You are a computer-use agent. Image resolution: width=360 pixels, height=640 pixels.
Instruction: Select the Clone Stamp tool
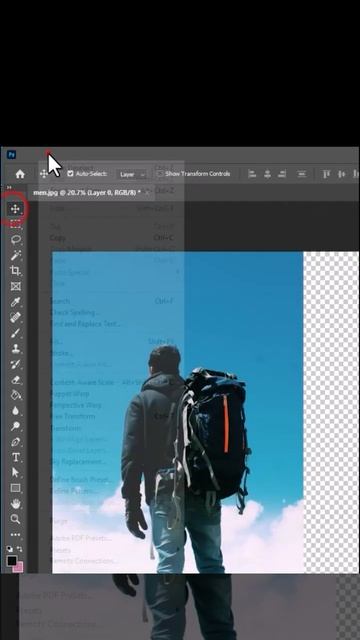[x=15, y=349]
